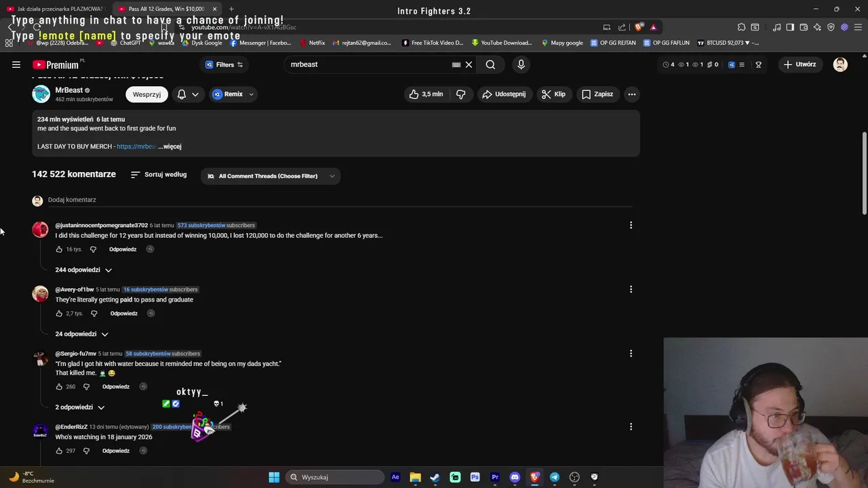Open @EnderRizZ commenter profile
Image resolution: width=868 pixels, height=488 pixels.
click(x=71, y=427)
